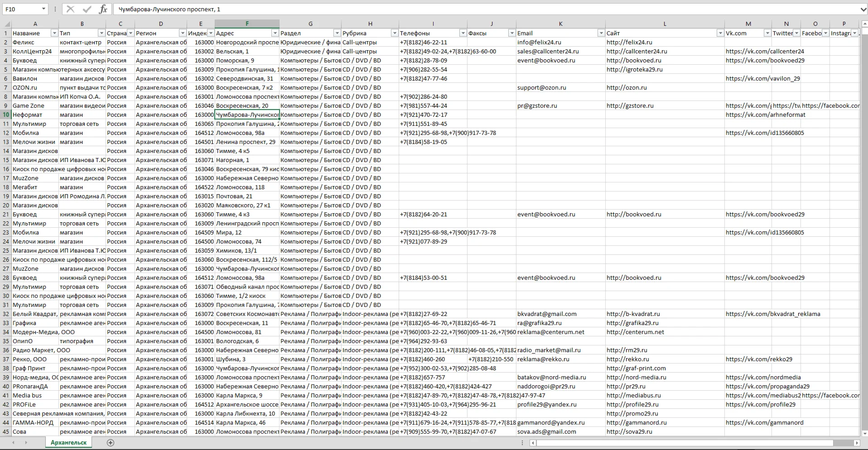This screenshot has width=868, height=450.
Task: Select the Архангельск sheet tab
Action: [x=68, y=443]
